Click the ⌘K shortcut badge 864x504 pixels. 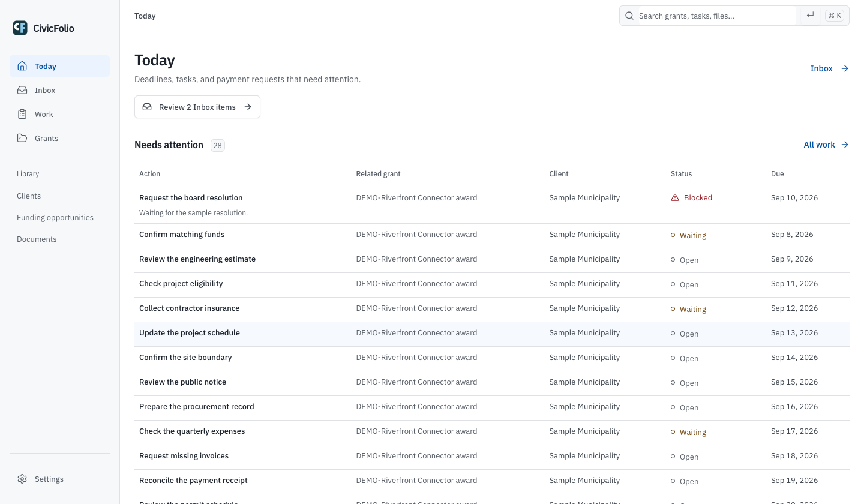coord(834,16)
